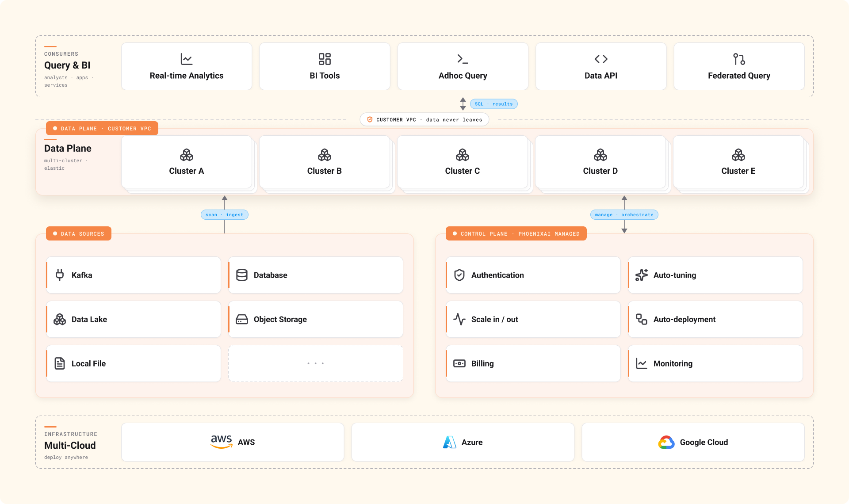
Task: Click the Cluster E boxes icon
Action: (x=738, y=155)
